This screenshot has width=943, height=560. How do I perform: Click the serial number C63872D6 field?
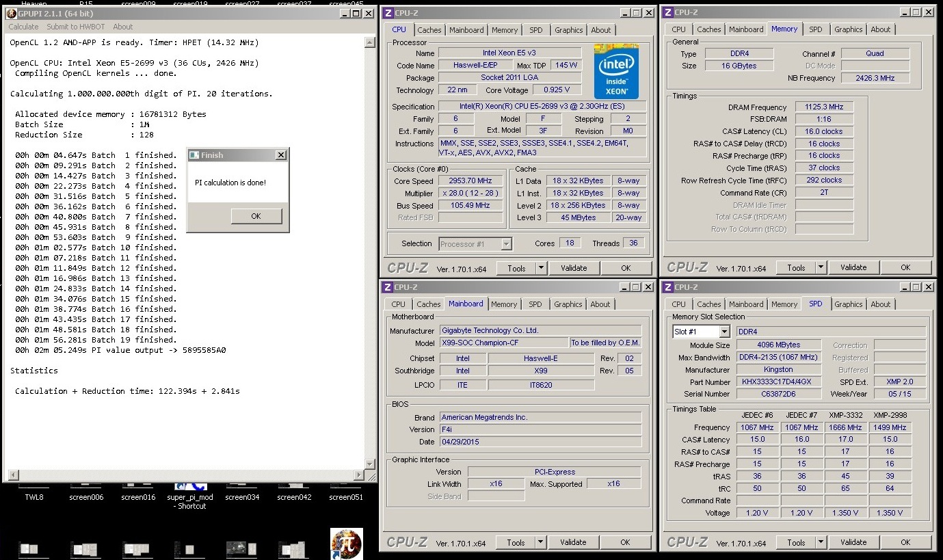click(x=779, y=394)
